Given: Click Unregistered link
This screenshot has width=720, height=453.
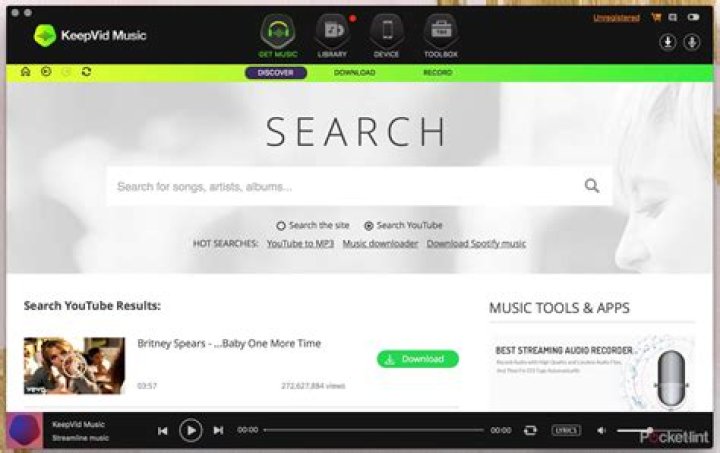Looking at the screenshot, I should [x=616, y=18].
